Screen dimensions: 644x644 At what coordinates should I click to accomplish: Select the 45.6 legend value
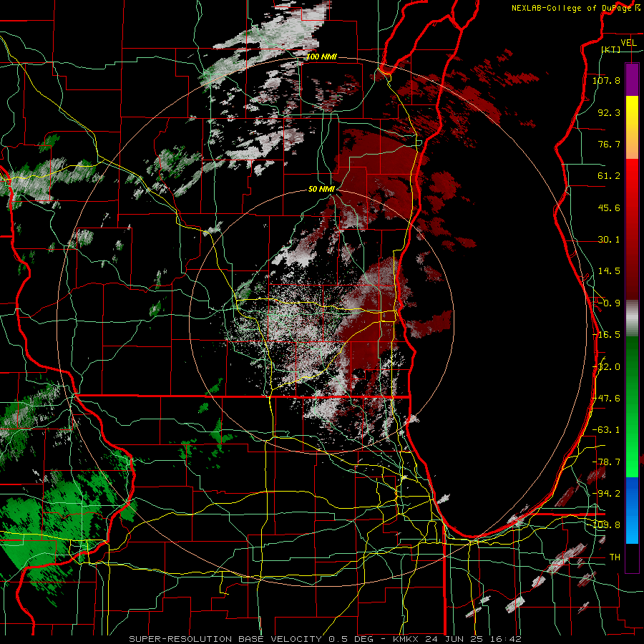[609, 208]
